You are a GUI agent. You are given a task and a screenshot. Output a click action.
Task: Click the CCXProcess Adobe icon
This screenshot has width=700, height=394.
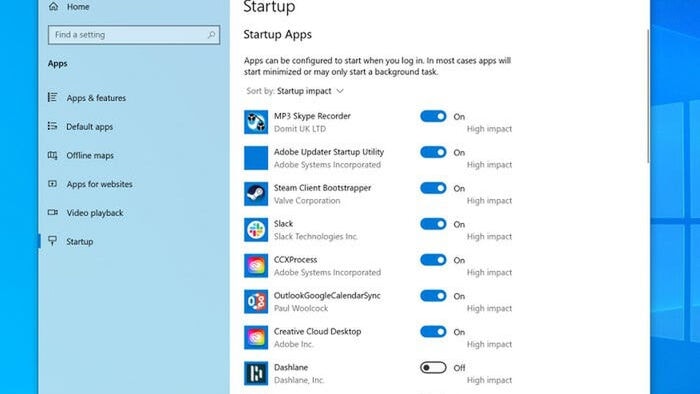[x=256, y=265]
